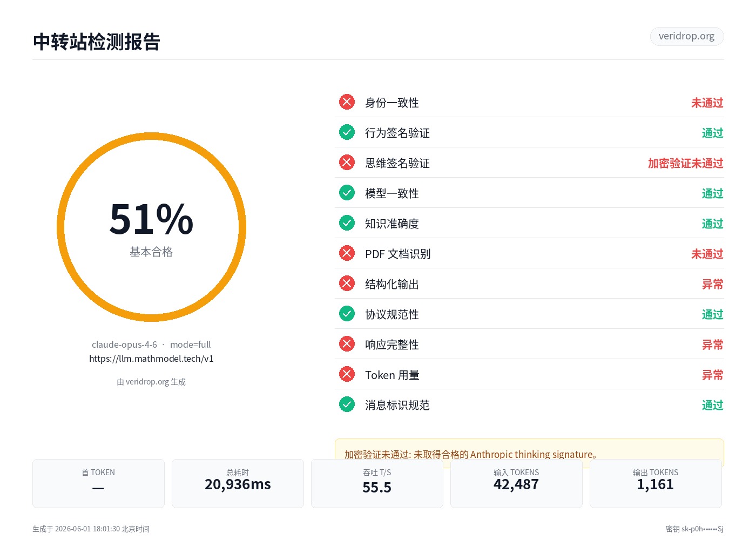Select the 总耗时 20,936ms stat card
Screen dimensions: 756x540
click(x=238, y=483)
